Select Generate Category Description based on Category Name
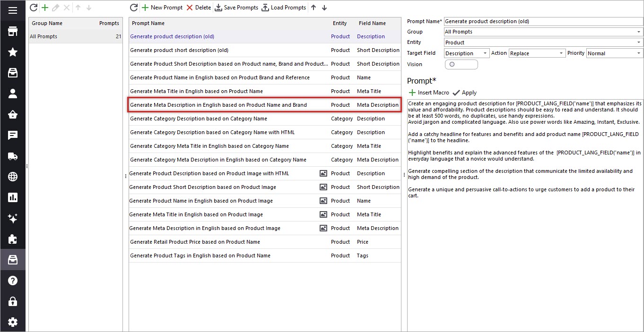This screenshot has height=332, width=644. pyautogui.click(x=265, y=119)
